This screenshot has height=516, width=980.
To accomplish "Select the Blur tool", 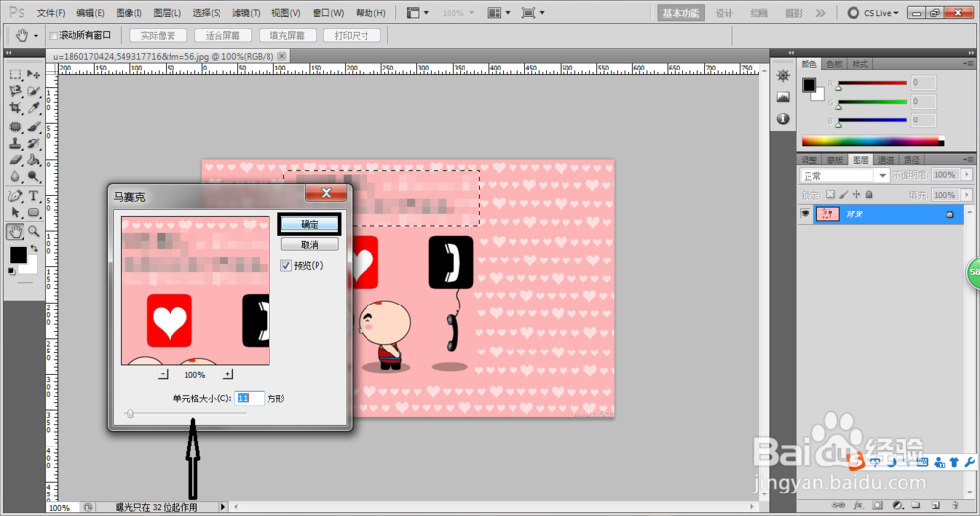I will pyautogui.click(x=15, y=177).
